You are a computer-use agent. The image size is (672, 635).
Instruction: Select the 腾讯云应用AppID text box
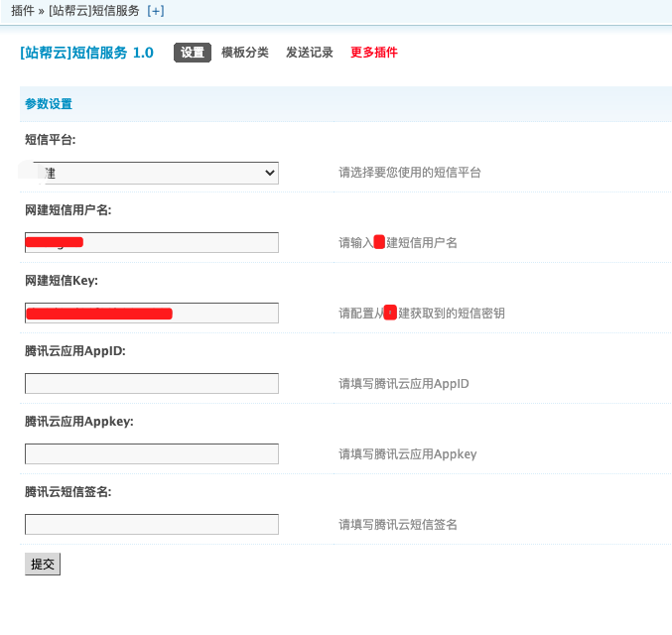click(152, 384)
